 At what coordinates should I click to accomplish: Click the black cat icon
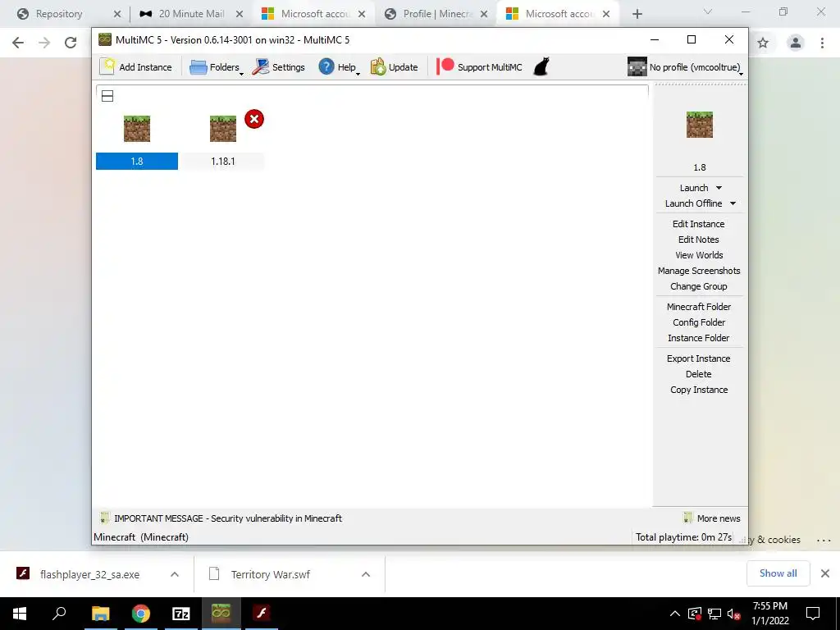pos(541,67)
